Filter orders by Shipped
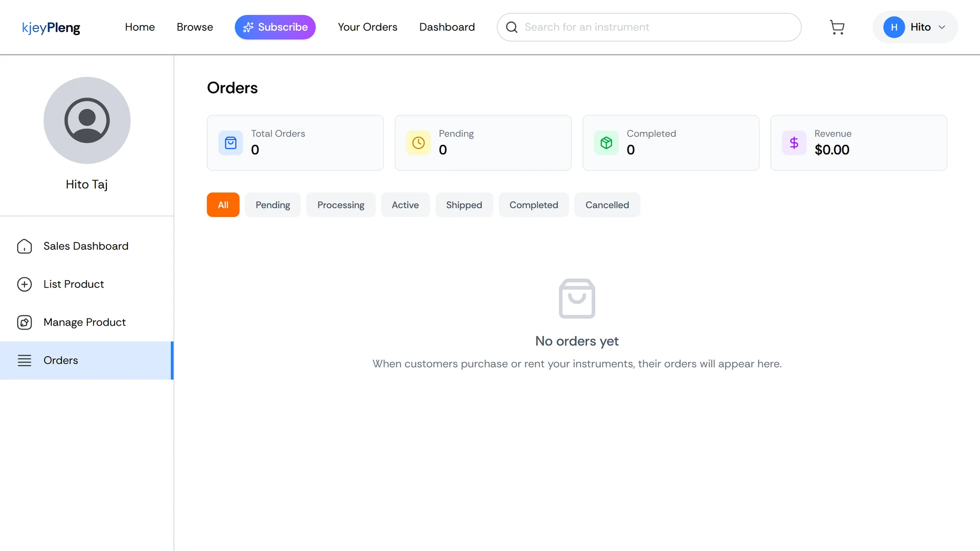Viewport: 980px width, 551px height. [x=464, y=205]
